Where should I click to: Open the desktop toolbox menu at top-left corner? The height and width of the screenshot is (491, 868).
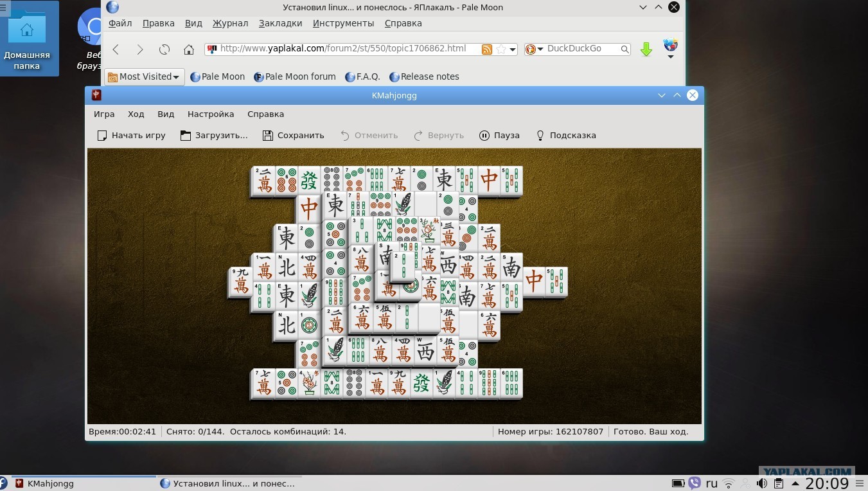tap(5, 7)
